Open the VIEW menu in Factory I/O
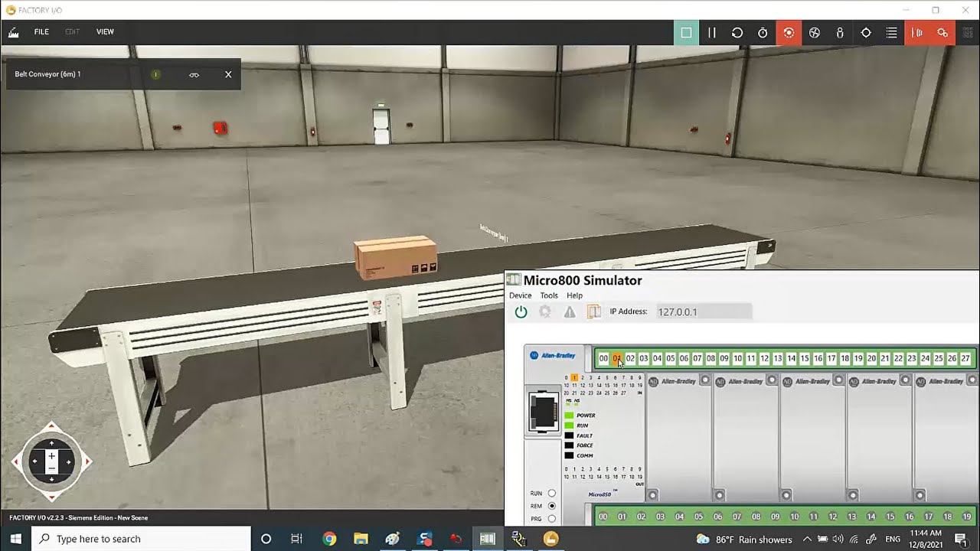Screen dimensions: 980x551 pos(105,32)
